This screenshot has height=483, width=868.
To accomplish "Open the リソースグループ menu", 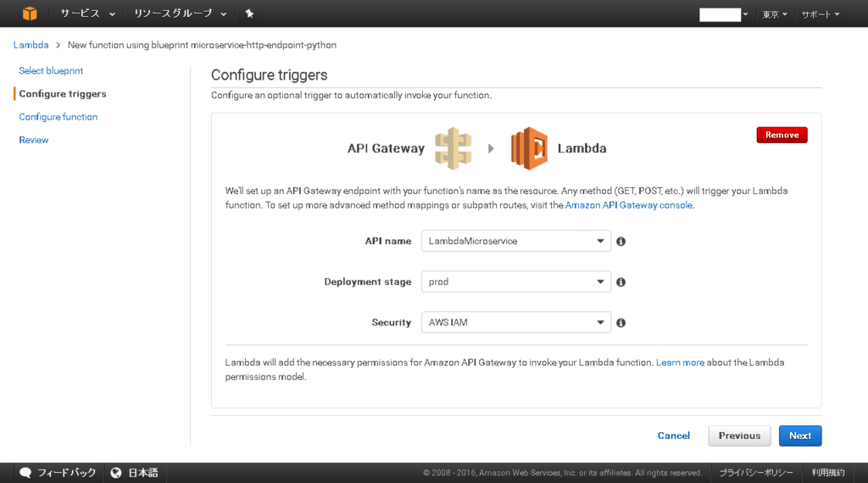I will (180, 14).
